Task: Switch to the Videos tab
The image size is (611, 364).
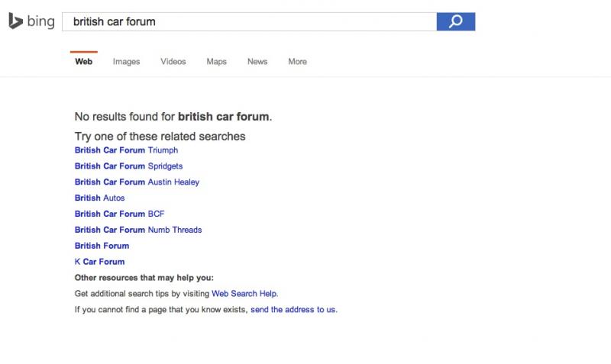Action: tap(173, 62)
